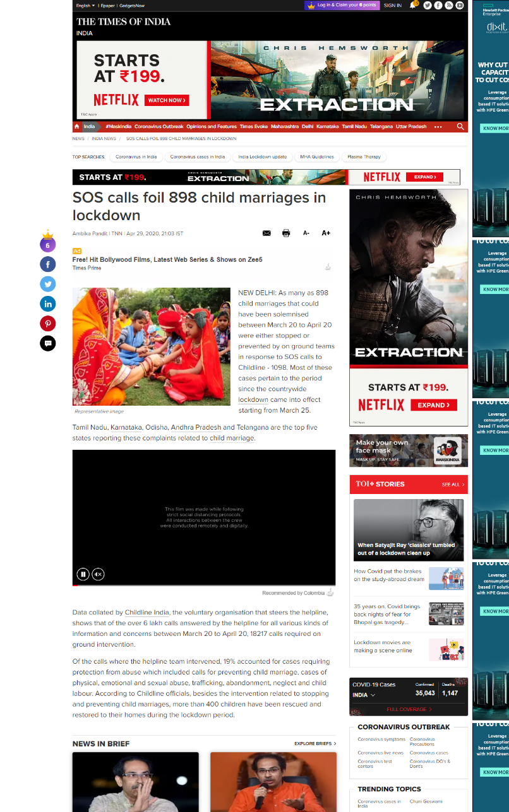Share article on Twitter from the left sidebar
509x812 pixels.
(48, 284)
